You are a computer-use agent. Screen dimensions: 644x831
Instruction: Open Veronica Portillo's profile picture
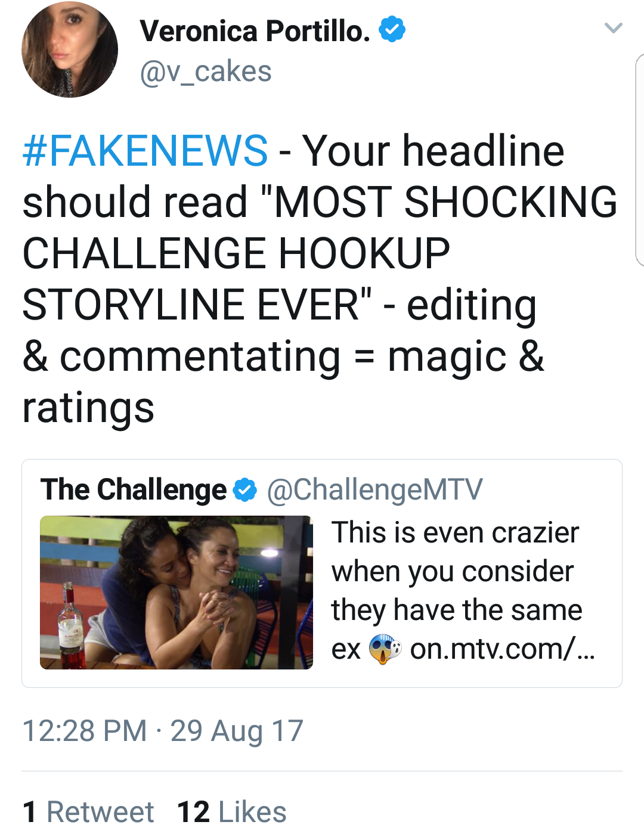point(70,49)
